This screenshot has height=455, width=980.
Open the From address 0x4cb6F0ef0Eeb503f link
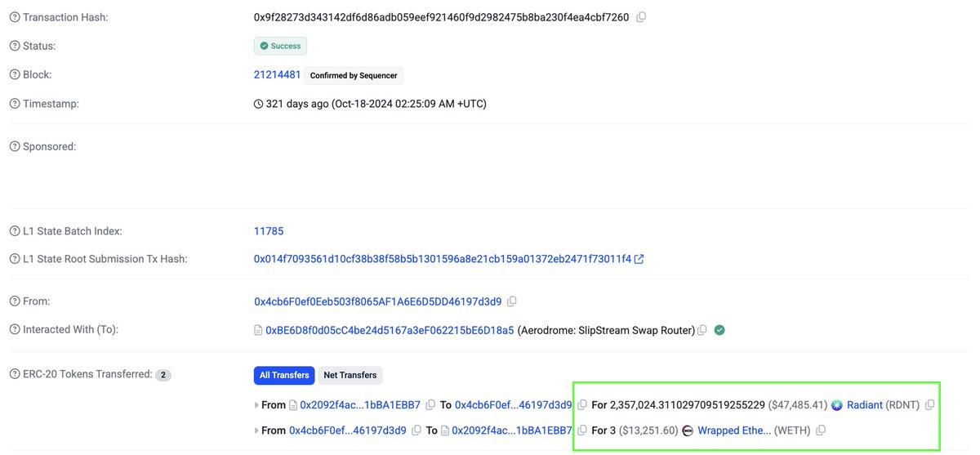coord(378,301)
